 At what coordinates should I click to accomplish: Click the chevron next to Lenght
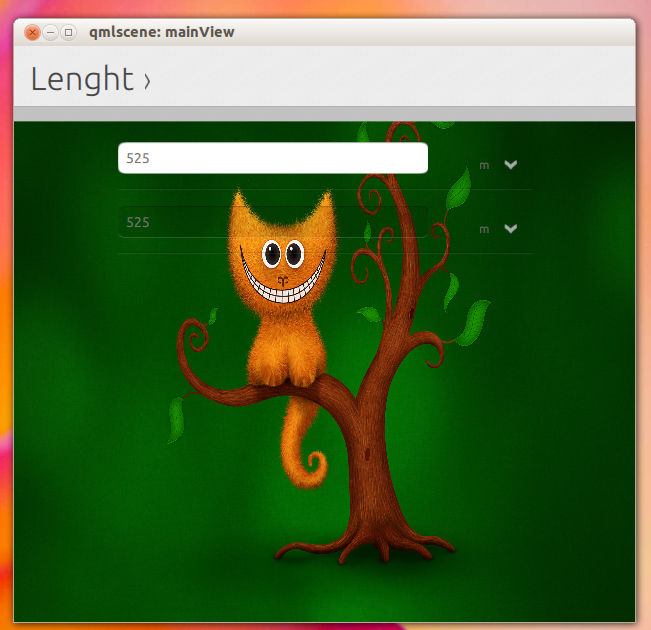pyautogui.click(x=147, y=81)
